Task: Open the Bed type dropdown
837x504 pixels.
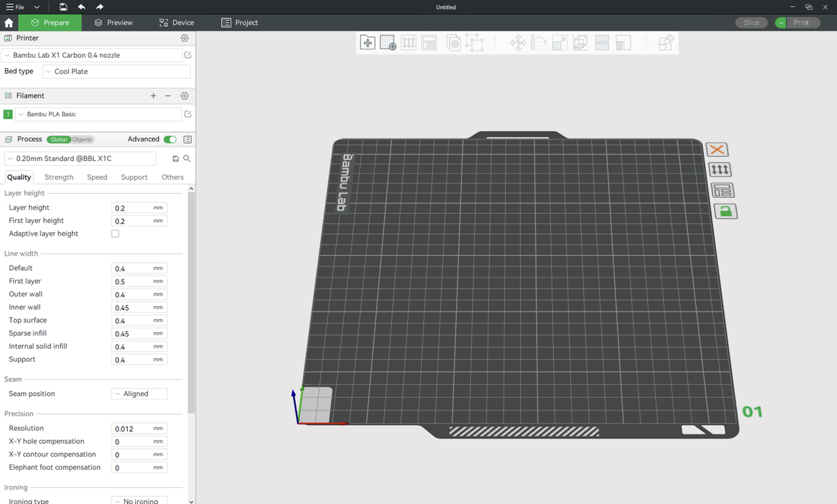Action: pyautogui.click(x=116, y=72)
